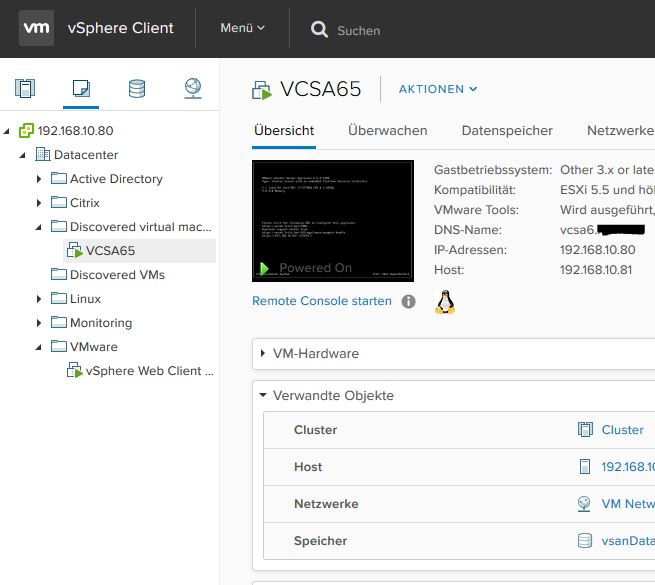Select the Monitoring tree item

[101, 323]
